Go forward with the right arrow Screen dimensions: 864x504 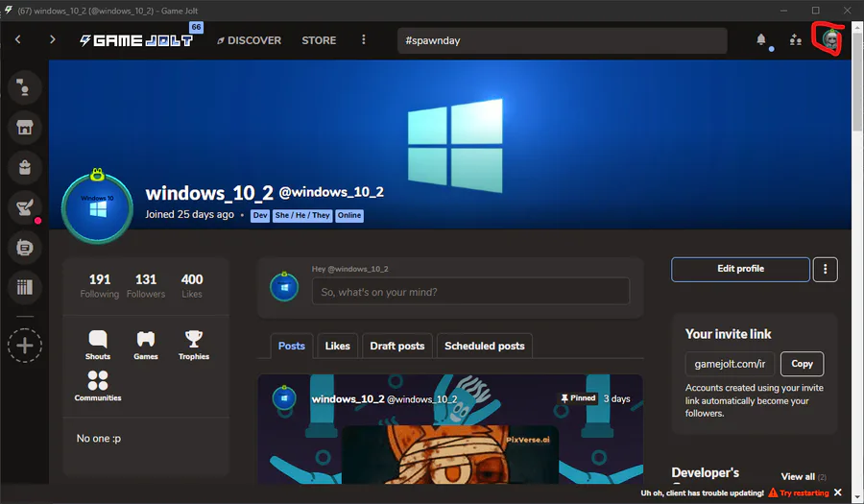point(53,39)
